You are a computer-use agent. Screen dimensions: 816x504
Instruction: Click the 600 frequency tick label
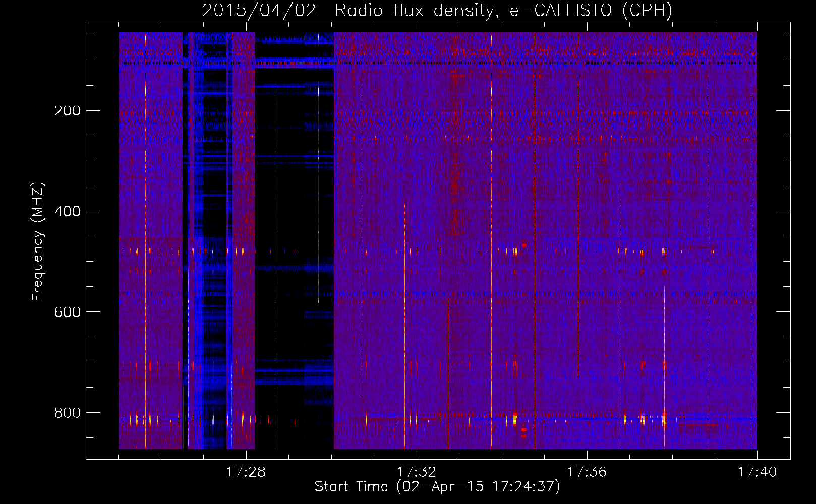tap(68, 312)
